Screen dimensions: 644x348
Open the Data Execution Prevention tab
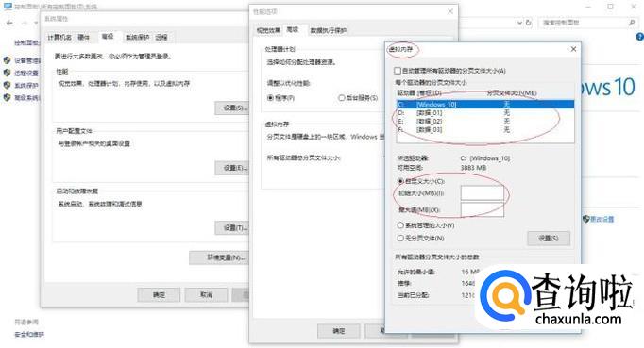tap(329, 30)
